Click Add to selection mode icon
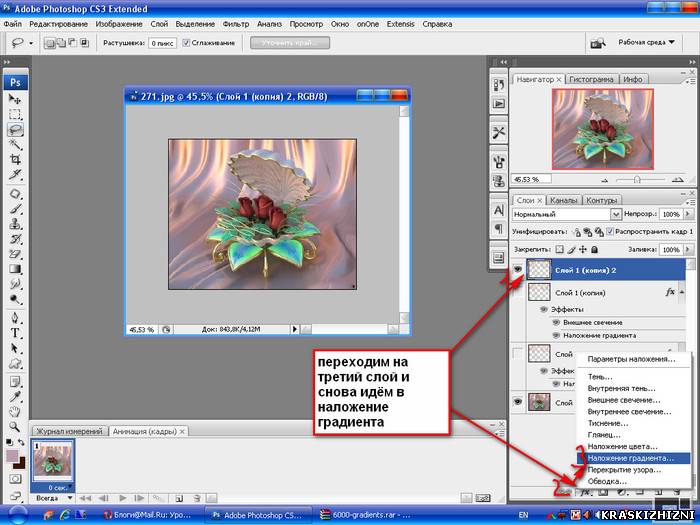This screenshot has height=525, width=700. (61, 43)
